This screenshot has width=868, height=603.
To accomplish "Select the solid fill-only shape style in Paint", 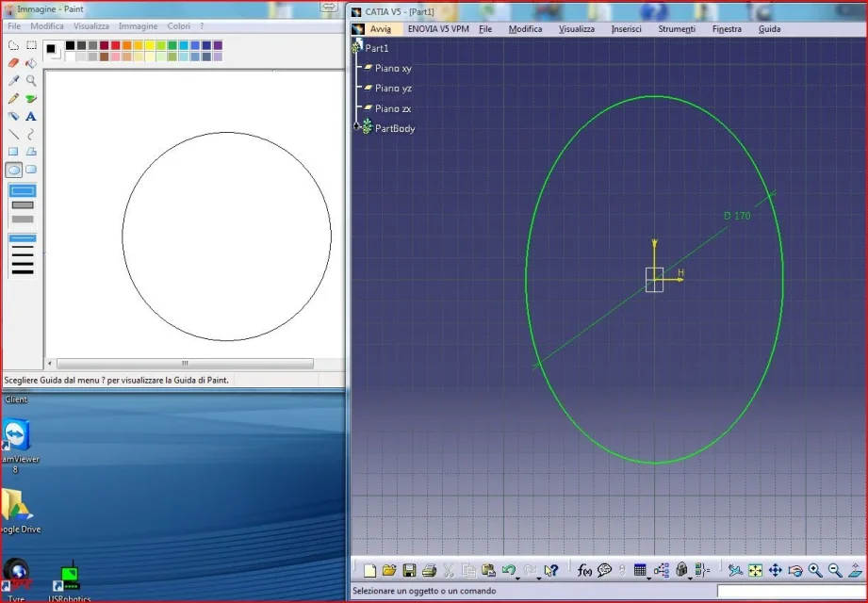I will tap(23, 220).
